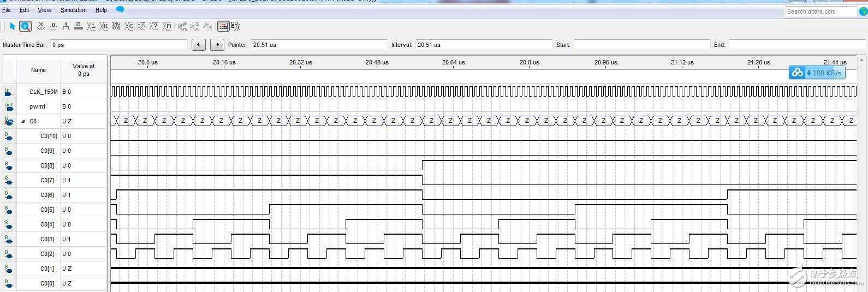Select the CLK_150M signal row
Screen dimensions: 868x292
pyautogui.click(x=44, y=92)
